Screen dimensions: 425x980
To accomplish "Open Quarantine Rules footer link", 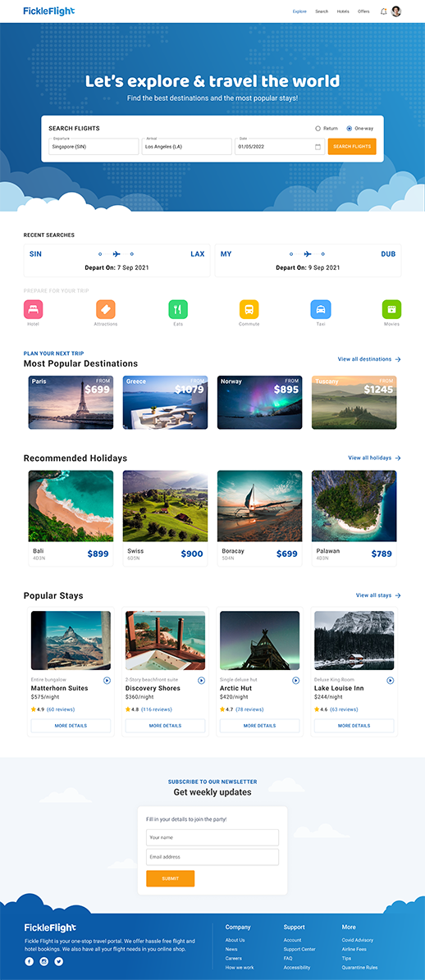I will pos(360,968).
